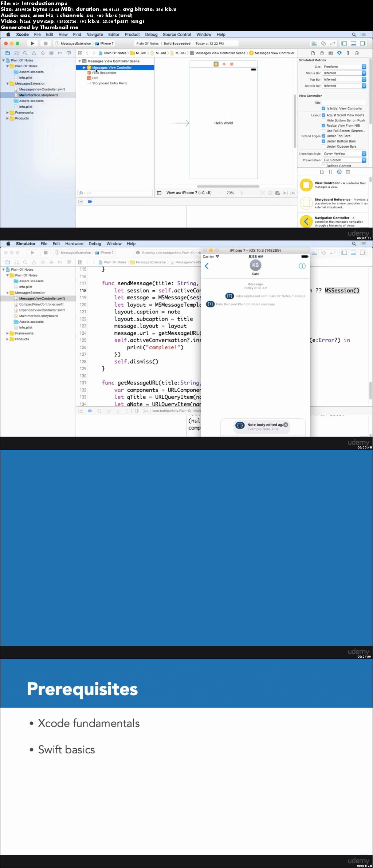Show the code snippet library
Screen dimensions: 373x868
point(330,172)
